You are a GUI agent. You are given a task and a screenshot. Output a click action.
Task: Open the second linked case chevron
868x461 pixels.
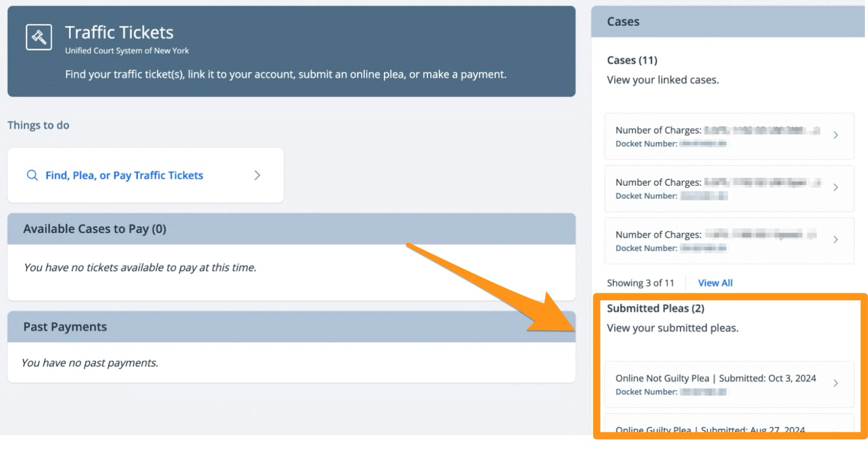click(835, 188)
